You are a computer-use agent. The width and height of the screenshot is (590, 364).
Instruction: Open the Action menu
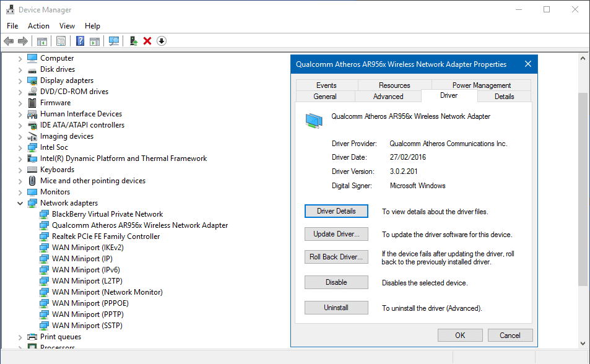coord(38,25)
